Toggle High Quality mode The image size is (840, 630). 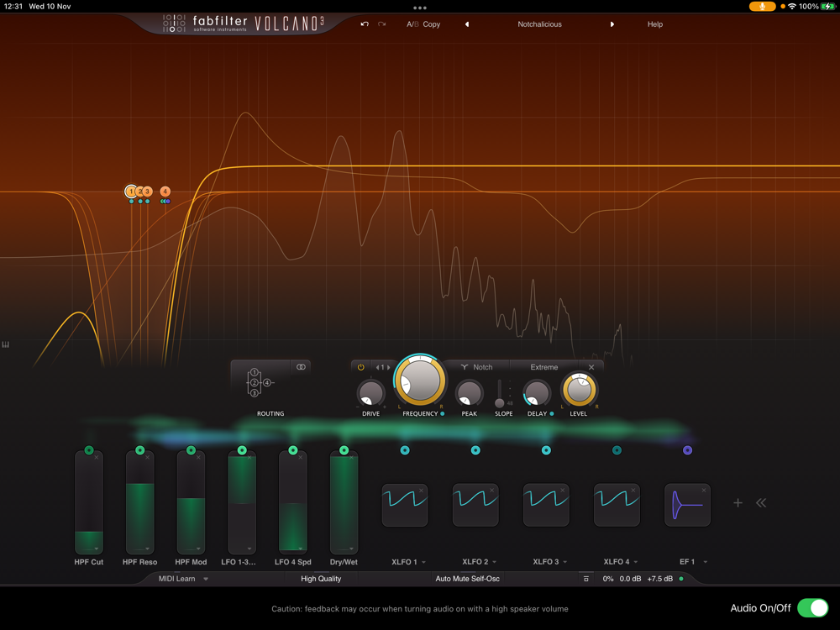click(x=321, y=579)
